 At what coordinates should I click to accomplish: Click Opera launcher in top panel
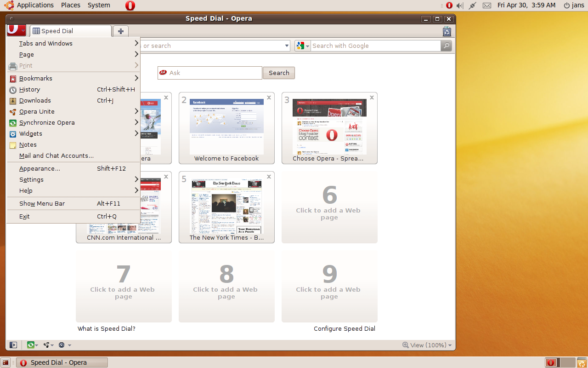(x=130, y=6)
